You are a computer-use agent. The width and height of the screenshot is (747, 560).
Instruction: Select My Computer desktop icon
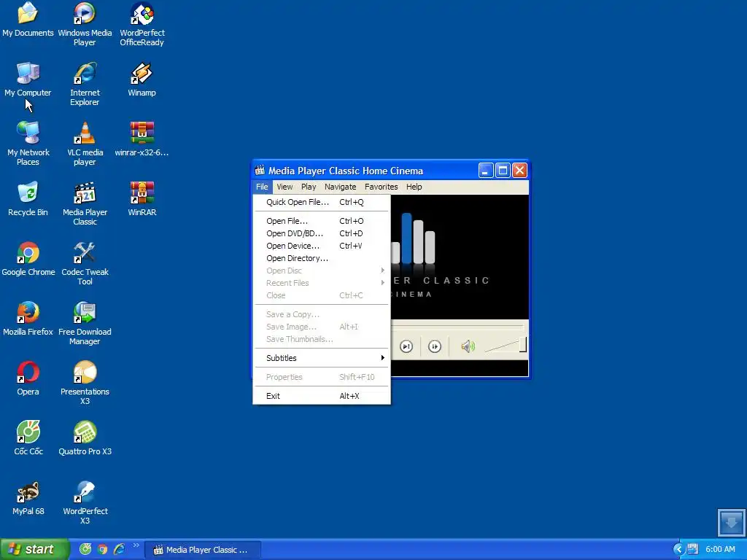tap(28, 79)
